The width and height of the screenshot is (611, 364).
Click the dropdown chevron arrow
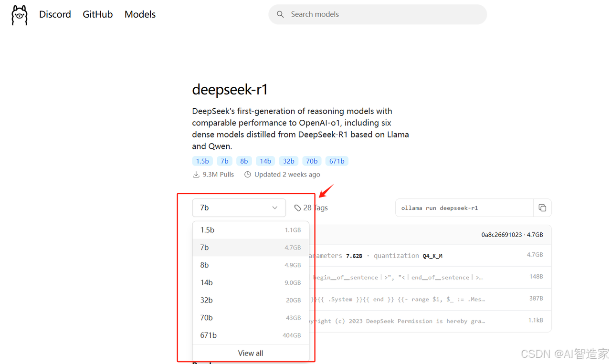(x=275, y=208)
